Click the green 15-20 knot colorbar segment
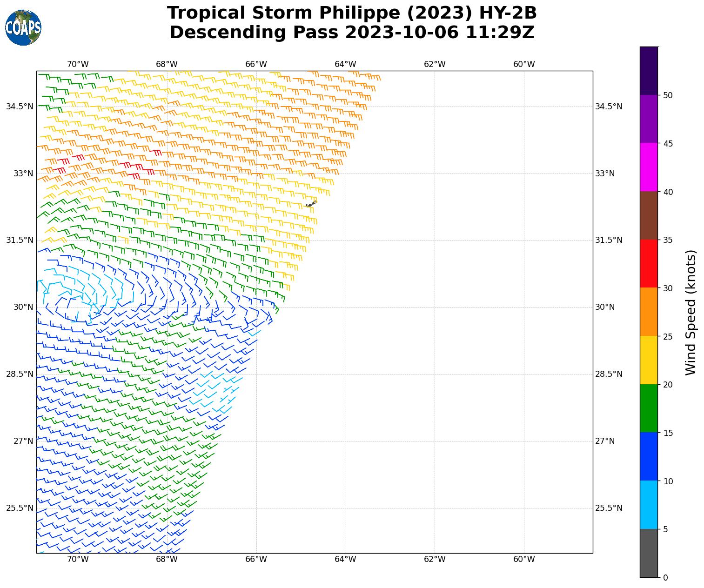 click(x=649, y=408)
